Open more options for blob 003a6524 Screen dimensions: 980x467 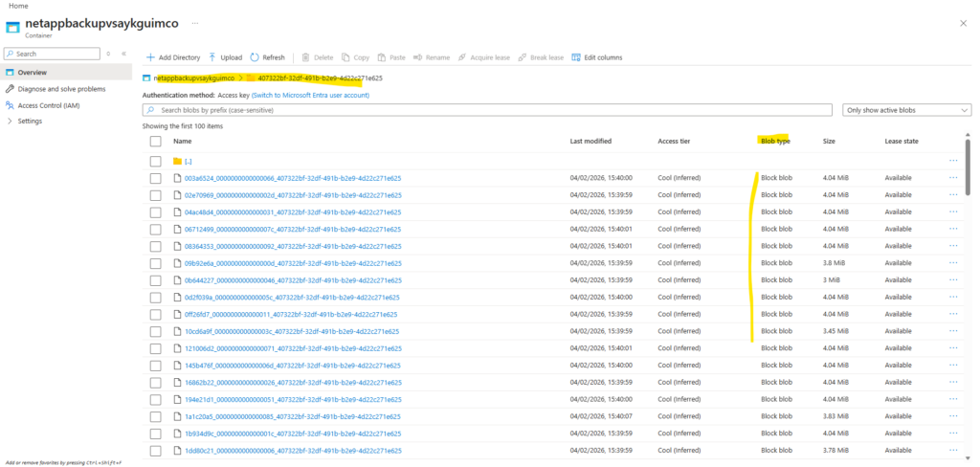tap(952, 178)
